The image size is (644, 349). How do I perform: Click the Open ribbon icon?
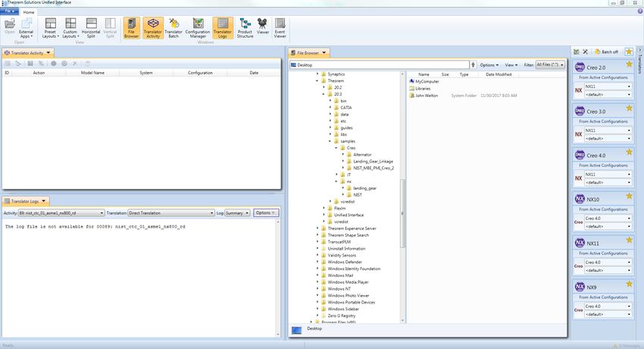pyautogui.click(x=10, y=27)
